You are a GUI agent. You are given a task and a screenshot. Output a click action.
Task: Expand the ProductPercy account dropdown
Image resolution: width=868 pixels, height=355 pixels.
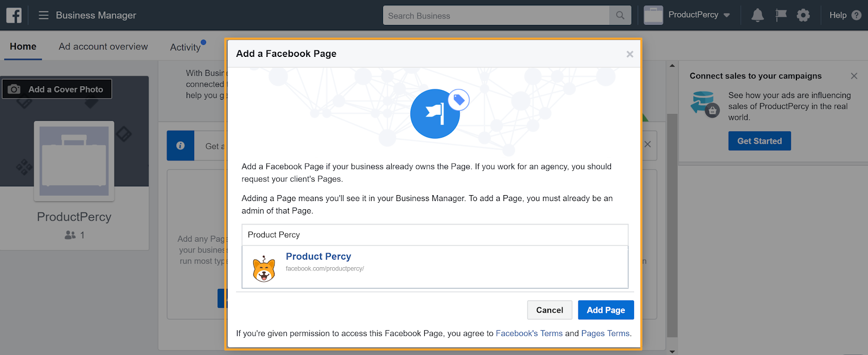[727, 15]
